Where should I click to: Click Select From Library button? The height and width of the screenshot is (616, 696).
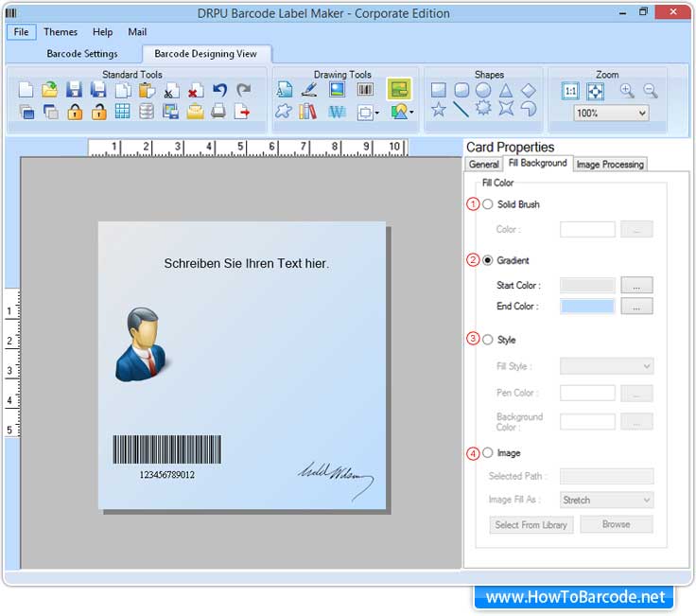click(x=531, y=524)
